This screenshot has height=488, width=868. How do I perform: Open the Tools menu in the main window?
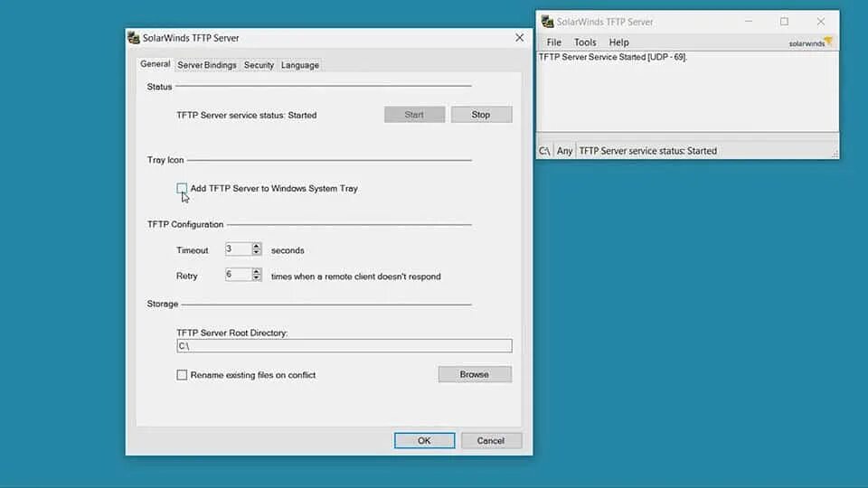pos(585,42)
